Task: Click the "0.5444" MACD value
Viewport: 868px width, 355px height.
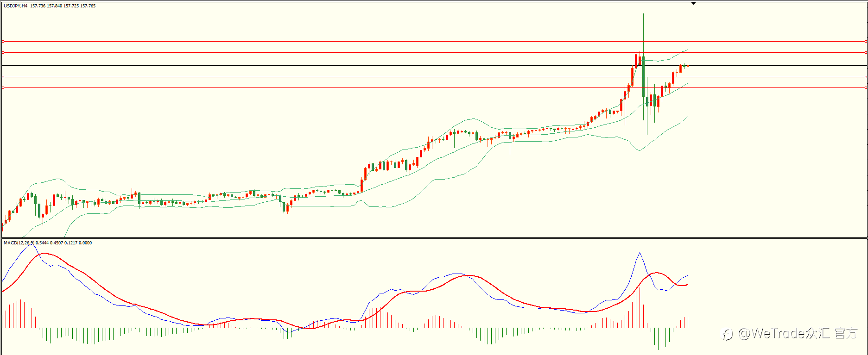Action: 42,243
